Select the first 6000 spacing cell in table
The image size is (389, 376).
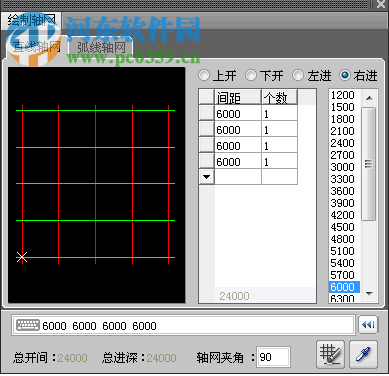click(238, 114)
